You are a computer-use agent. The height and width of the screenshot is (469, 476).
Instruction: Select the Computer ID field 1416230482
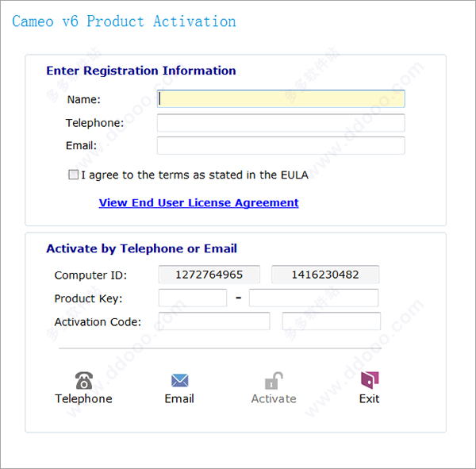pos(325,275)
